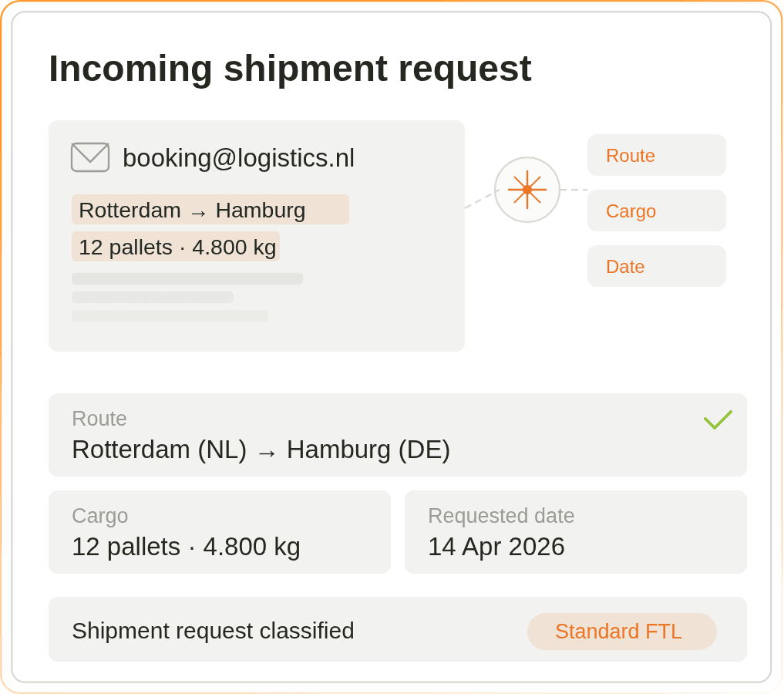Click the grey Requested date label
The image size is (784, 694).
501,516
